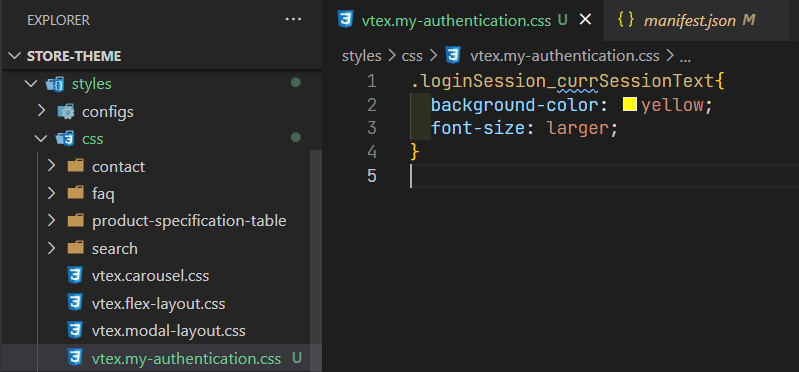Click the 'larger' value
Screen dimensions: 799x372
578,129
